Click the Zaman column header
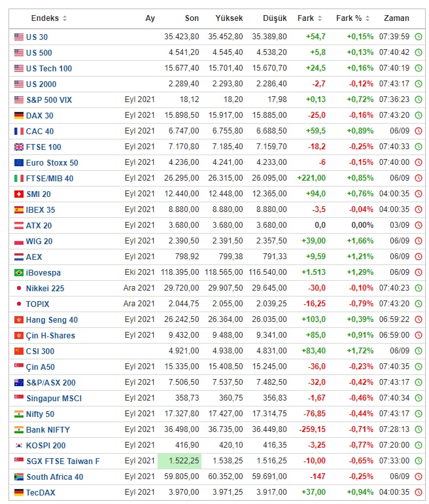This screenshot has width=429, height=504. tap(396, 18)
